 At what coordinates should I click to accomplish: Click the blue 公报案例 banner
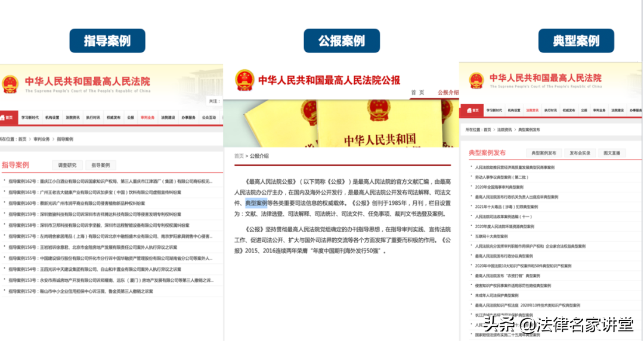click(342, 40)
